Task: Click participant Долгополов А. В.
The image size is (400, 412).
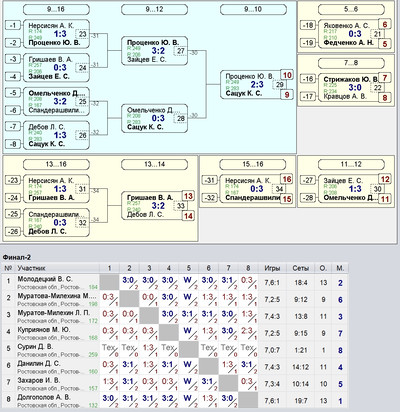Action: [44, 397]
